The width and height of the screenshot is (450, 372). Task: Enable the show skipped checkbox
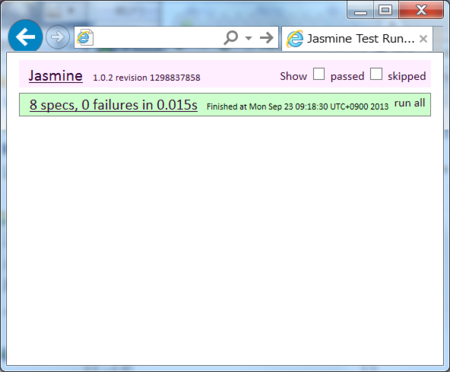[x=376, y=74]
